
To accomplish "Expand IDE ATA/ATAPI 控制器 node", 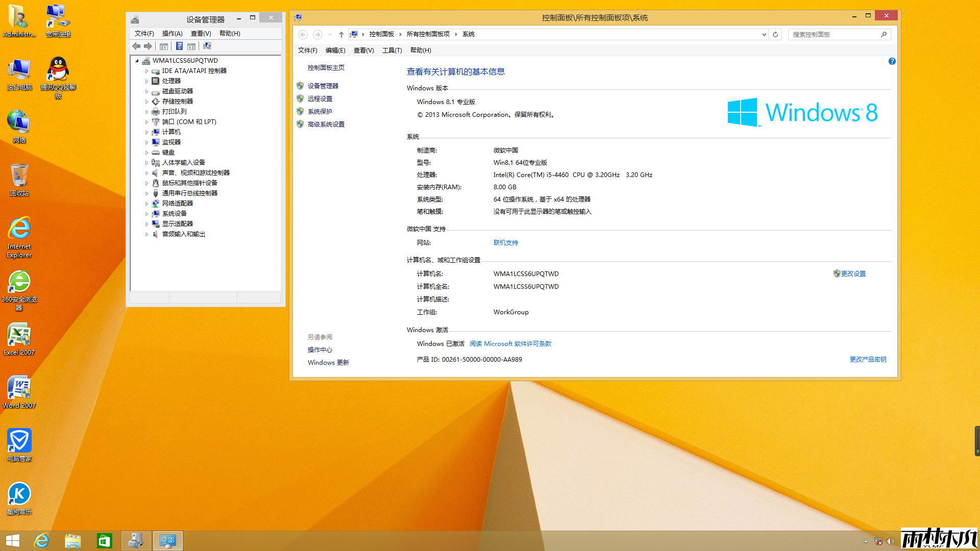I will point(146,71).
